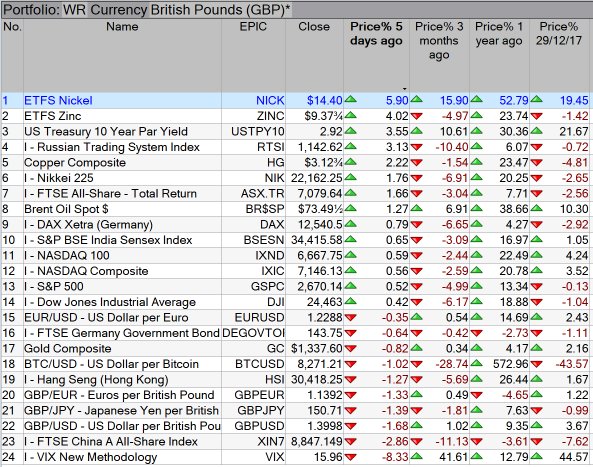Image resolution: width=593 pixels, height=467 pixels.
Task: Select I - FTSE China A All-Share Index
Action: 111,441
